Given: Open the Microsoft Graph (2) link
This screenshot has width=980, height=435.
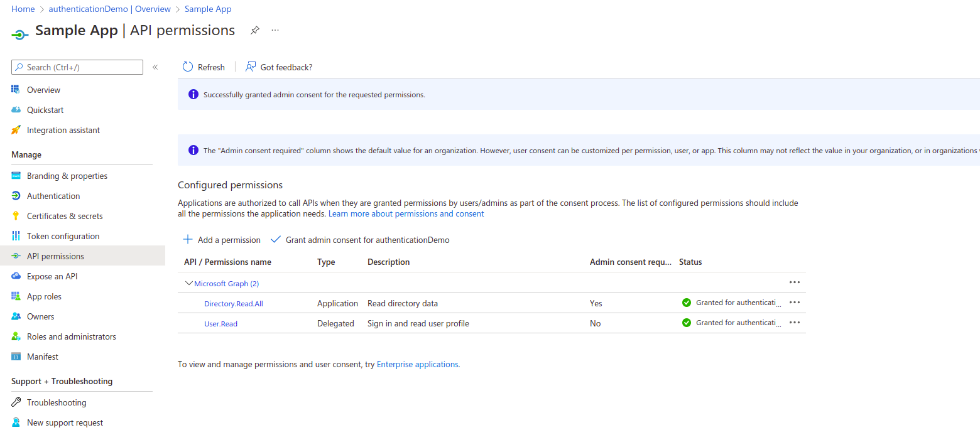Looking at the screenshot, I should point(226,284).
